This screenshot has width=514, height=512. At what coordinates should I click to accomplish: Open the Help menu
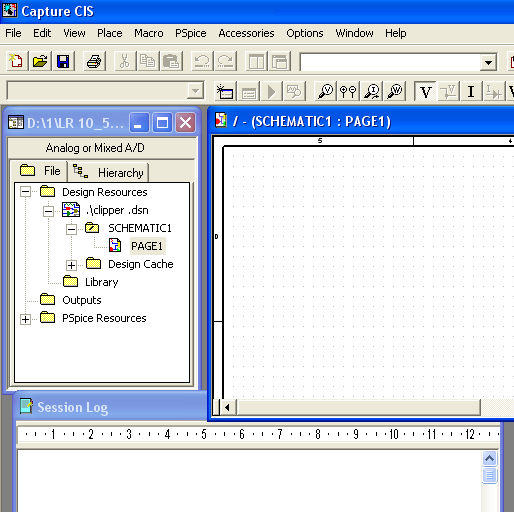[x=396, y=33]
